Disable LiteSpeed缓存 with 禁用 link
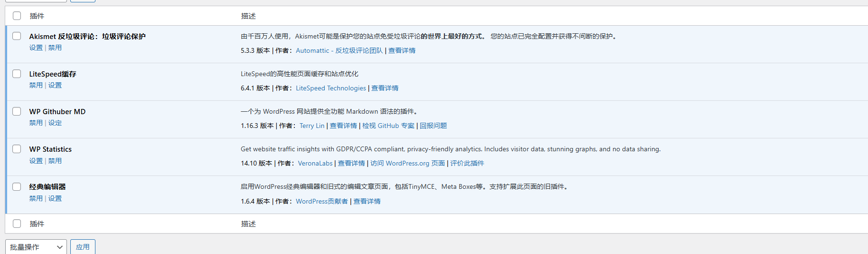 tap(36, 85)
